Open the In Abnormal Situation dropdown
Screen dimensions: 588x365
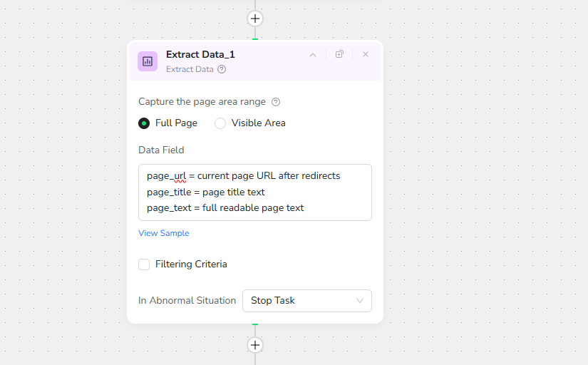[x=307, y=301]
